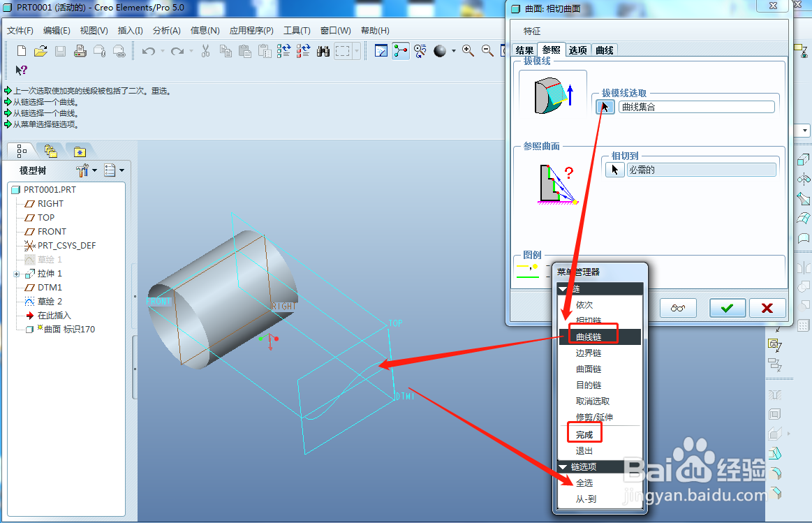This screenshot has height=523, width=812.
Task: Collapse the 链选项 section triangle
Action: point(563,467)
